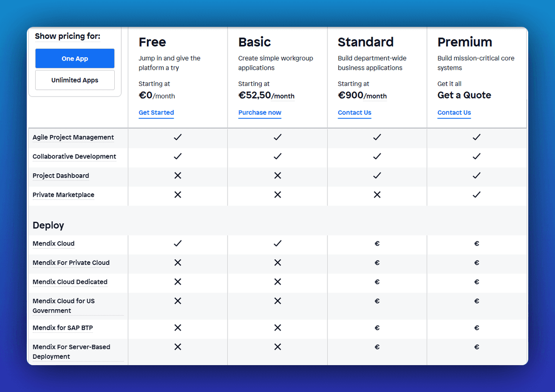Click Purchase now under the Basic plan
Viewport: 555px width, 392px height.
[259, 112]
